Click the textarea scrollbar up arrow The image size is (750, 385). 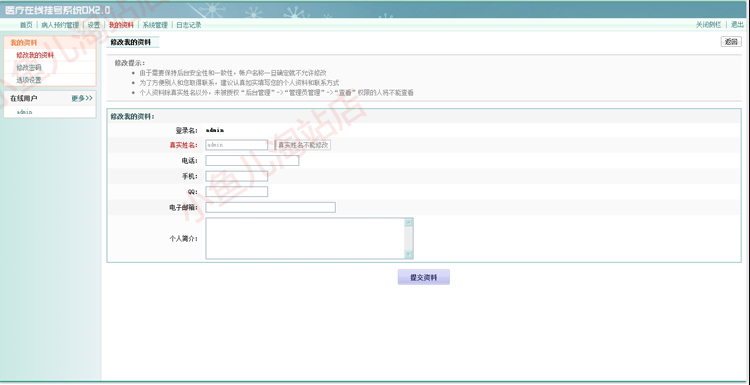408,222
